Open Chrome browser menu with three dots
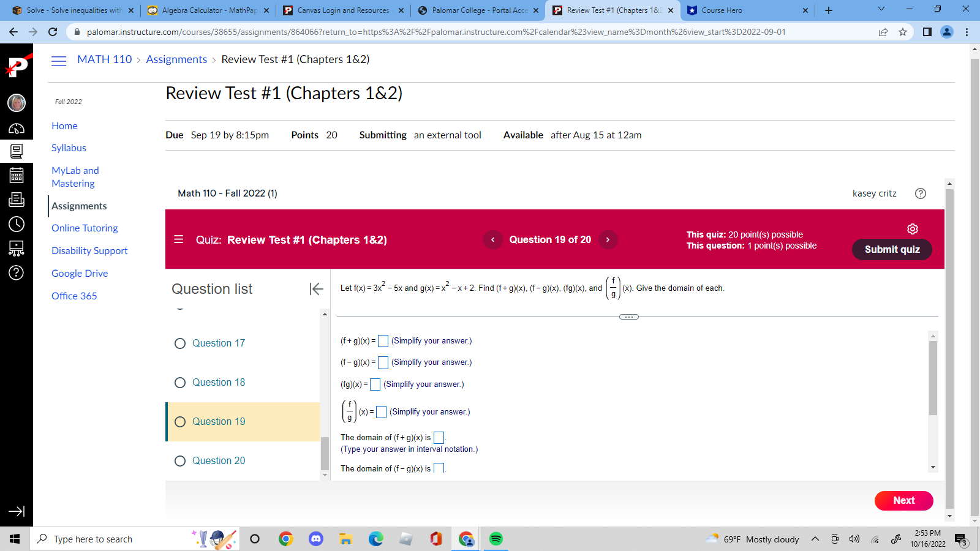This screenshot has width=980, height=551. click(967, 32)
